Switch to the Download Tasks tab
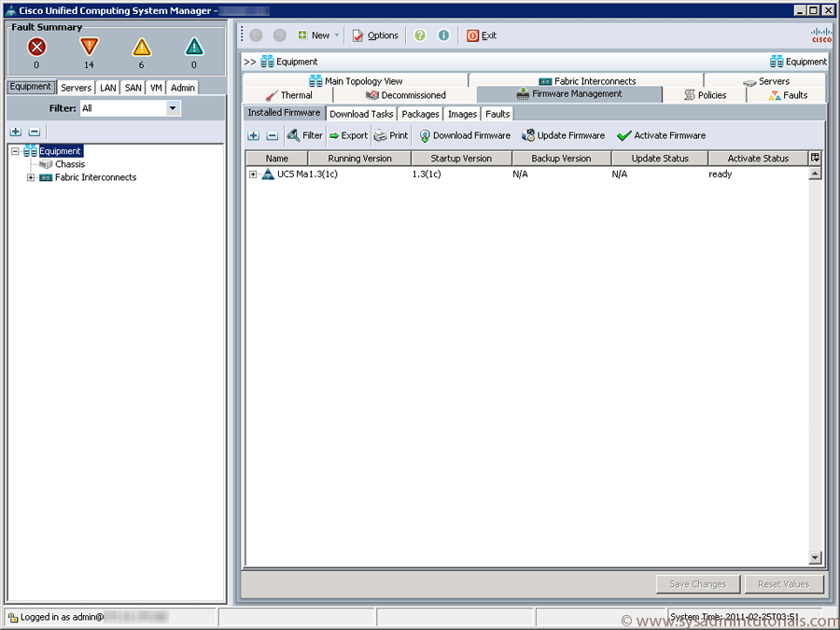 [x=361, y=113]
